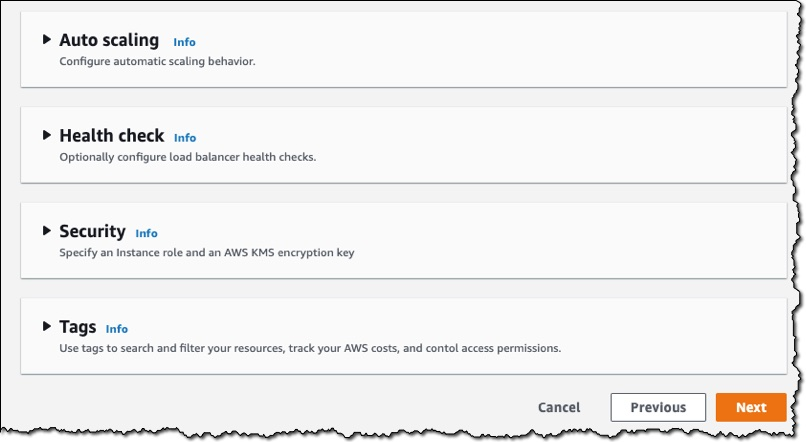This screenshot has height=442, width=806.
Task: Proceed with the orange Next button
Action: (751, 407)
